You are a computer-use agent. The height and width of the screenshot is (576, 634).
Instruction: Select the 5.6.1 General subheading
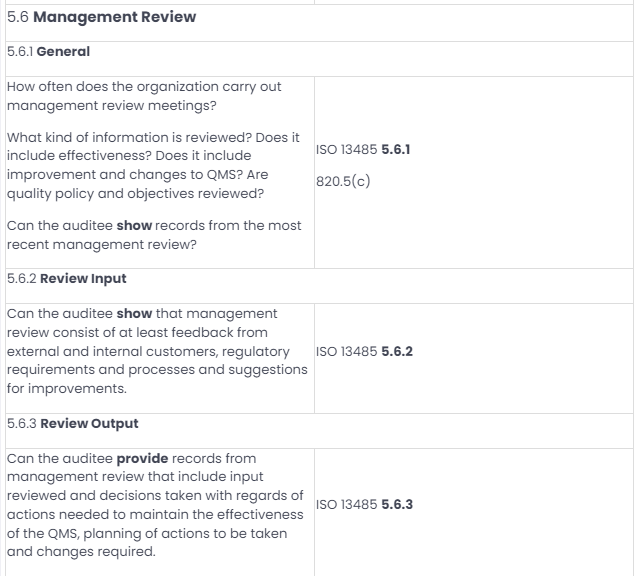49,52
